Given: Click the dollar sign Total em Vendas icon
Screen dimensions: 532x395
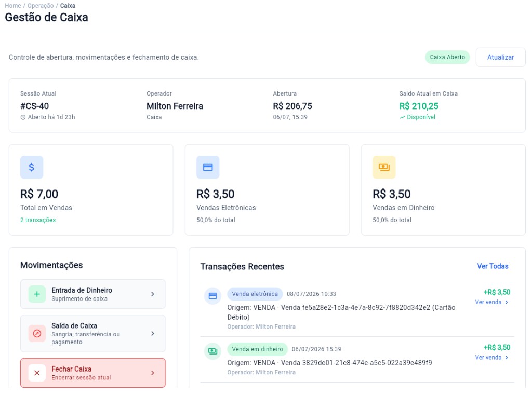Looking at the screenshot, I should 32,167.
